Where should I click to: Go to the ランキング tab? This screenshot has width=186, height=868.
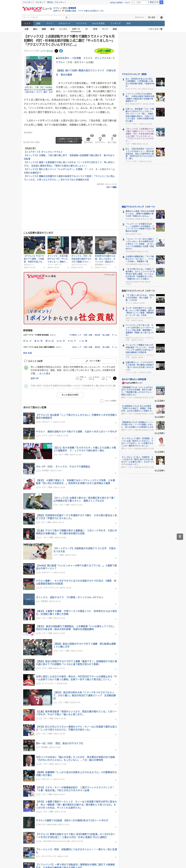coord(115,24)
